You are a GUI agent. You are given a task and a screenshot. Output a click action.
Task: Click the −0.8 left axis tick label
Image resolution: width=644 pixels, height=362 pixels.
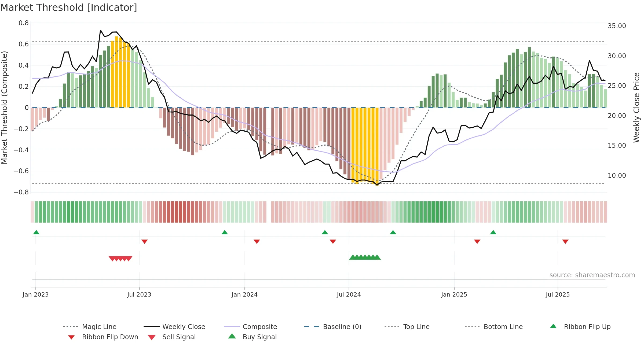[21, 192]
